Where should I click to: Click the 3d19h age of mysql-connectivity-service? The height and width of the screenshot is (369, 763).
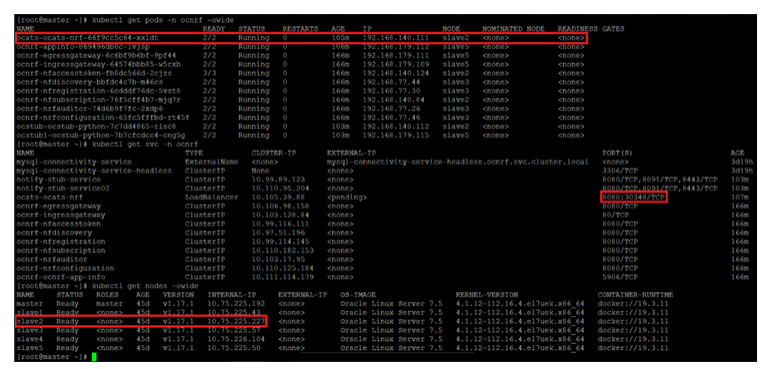point(742,162)
